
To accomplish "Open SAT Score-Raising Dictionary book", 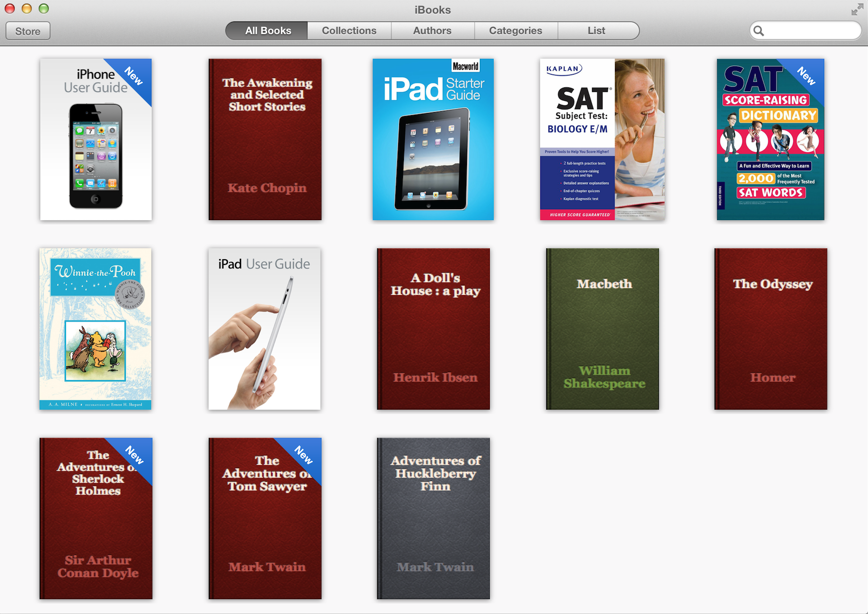I will pyautogui.click(x=770, y=139).
